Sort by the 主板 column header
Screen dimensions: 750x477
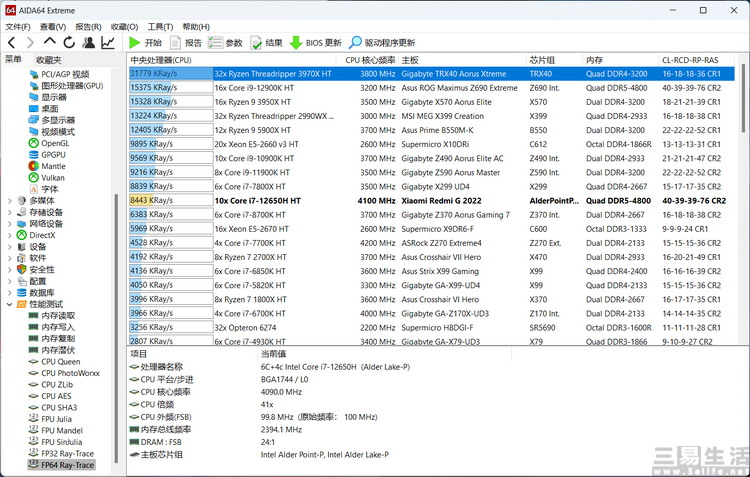[463, 60]
